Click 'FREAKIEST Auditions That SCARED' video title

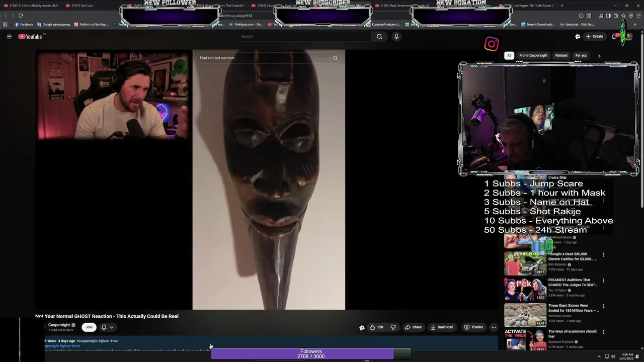click(x=573, y=282)
